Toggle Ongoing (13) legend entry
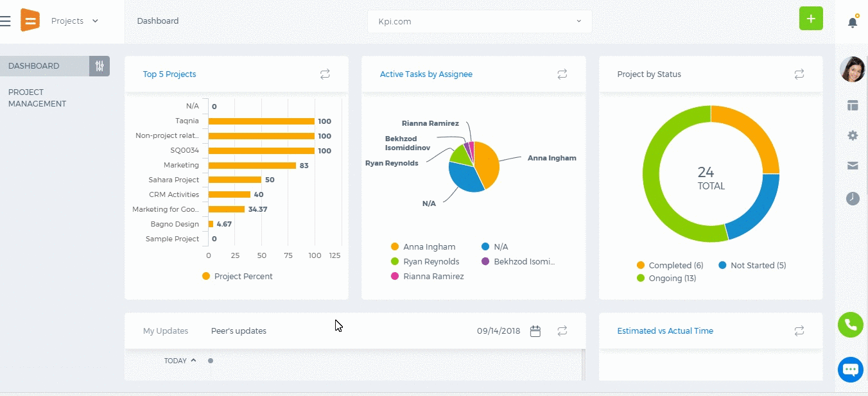 click(666, 279)
